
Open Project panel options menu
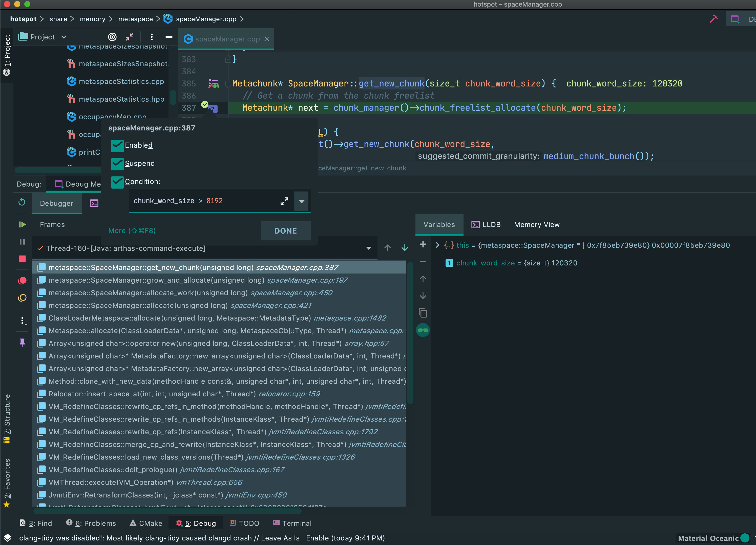(152, 37)
